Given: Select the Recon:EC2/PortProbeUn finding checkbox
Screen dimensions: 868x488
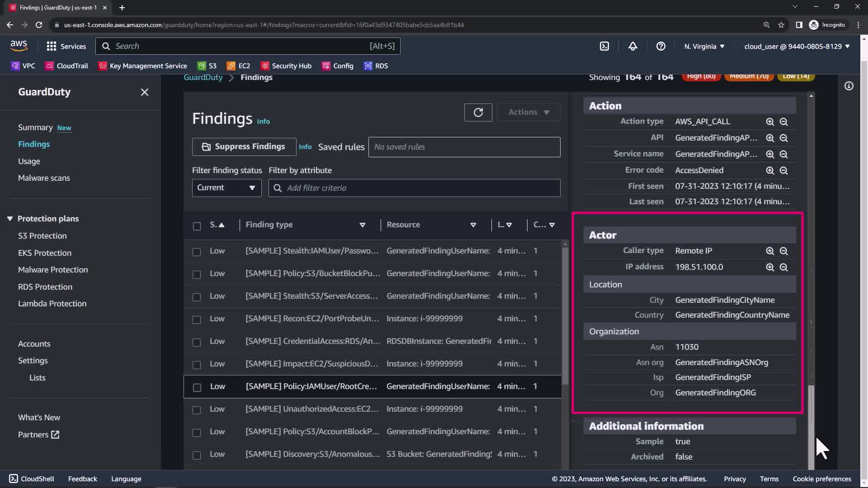Looking at the screenshot, I should pos(197,319).
